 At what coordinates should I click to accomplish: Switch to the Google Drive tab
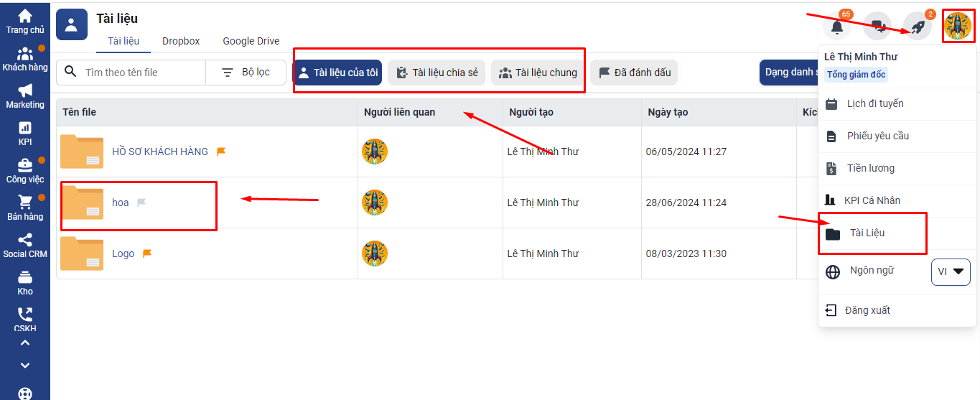click(251, 41)
